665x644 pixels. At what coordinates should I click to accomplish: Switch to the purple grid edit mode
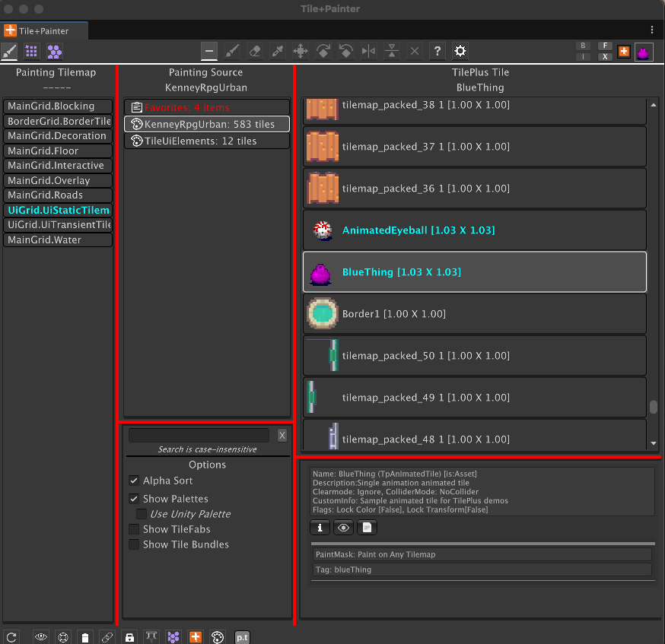click(x=31, y=52)
